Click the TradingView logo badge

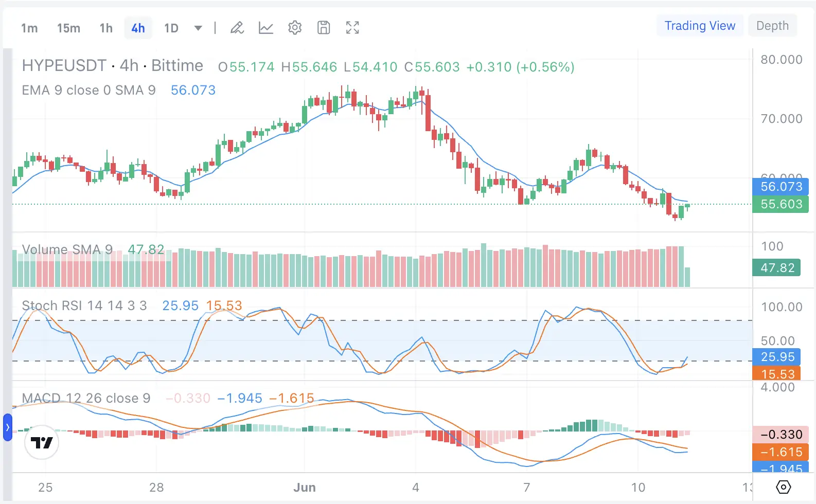click(42, 442)
